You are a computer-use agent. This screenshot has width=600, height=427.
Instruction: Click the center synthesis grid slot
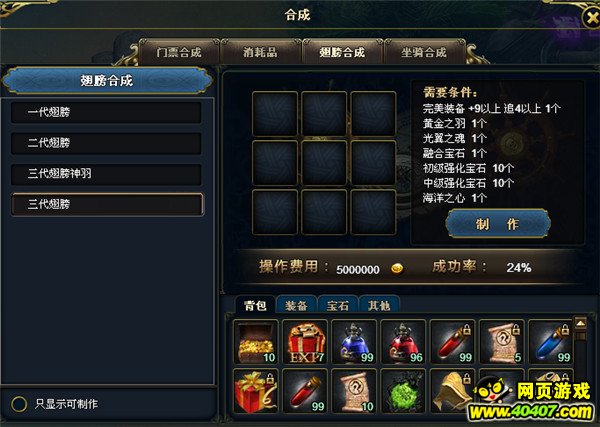tap(324, 163)
